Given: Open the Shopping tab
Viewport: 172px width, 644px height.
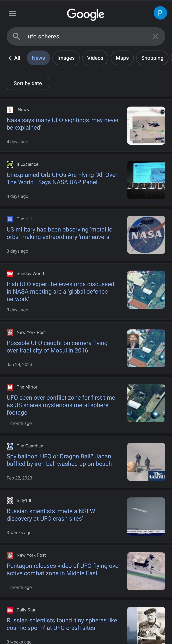Looking at the screenshot, I should [152, 58].
